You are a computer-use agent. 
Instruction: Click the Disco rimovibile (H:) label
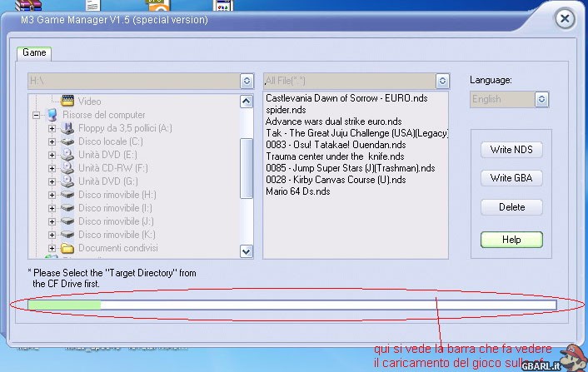click(117, 195)
